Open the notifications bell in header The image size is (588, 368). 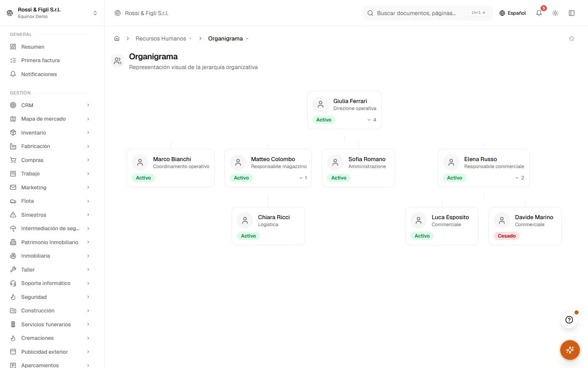pyautogui.click(x=539, y=13)
